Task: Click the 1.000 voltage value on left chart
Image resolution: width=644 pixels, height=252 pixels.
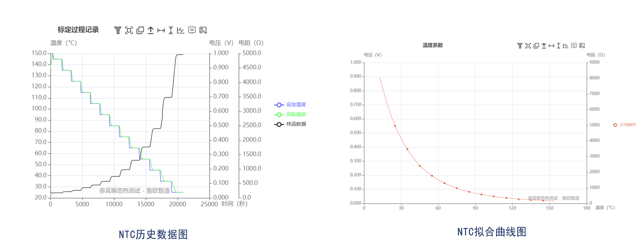Action: tap(221, 53)
